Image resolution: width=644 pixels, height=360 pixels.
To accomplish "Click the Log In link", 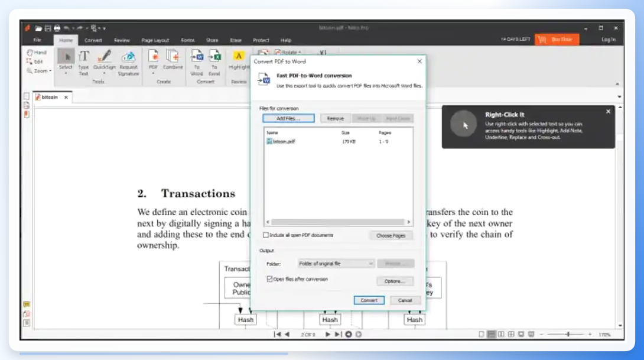I will pyautogui.click(x=609, y=40).
